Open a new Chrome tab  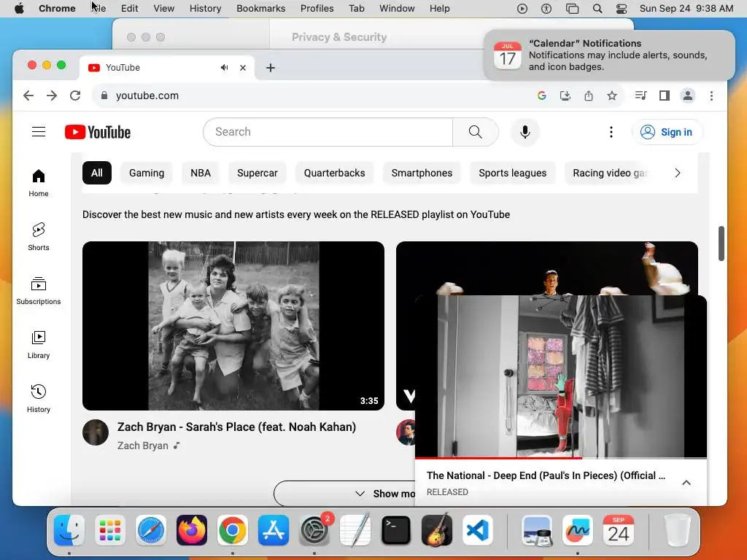click(x=271, y=68)
